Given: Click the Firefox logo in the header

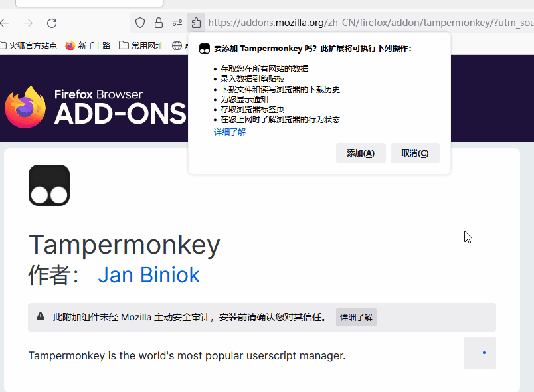Looking at the screenshot, I should tap(25, 107).
